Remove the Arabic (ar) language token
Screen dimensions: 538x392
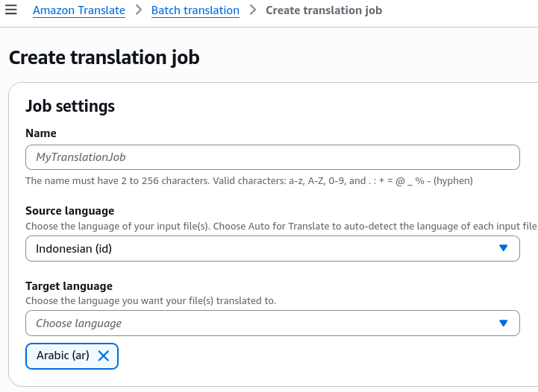click(103, 355)
